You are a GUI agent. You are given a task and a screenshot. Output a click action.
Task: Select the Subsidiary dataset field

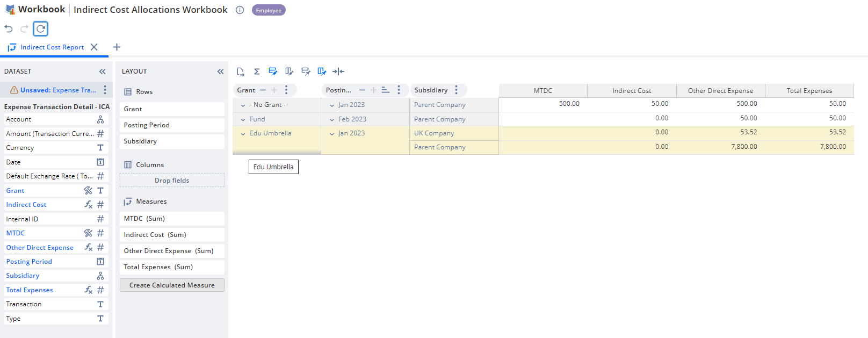tap(56, 276)
